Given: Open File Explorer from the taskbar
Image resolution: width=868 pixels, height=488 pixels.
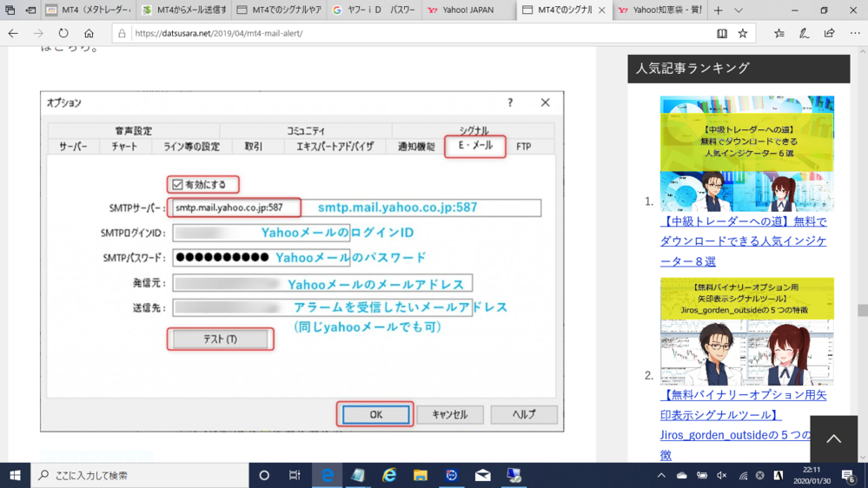Looking at the screenshot, I should 421,475.
